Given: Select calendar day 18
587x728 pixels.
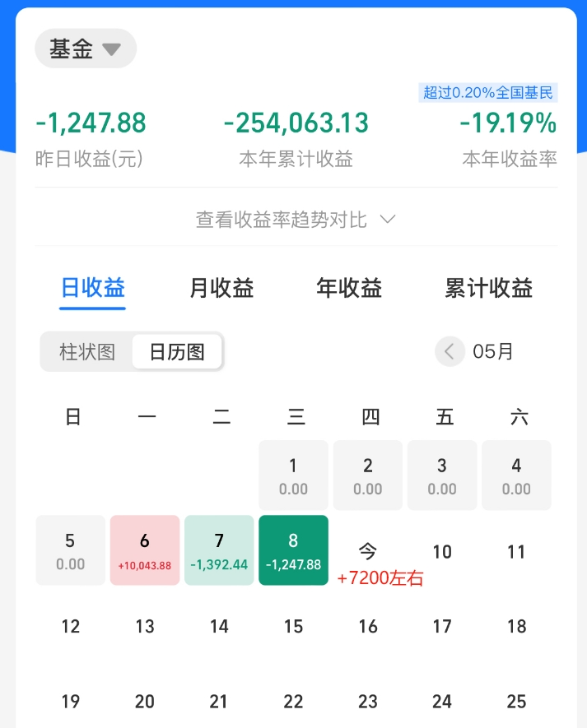Looking at the screenshot, I should click(516, 626).
